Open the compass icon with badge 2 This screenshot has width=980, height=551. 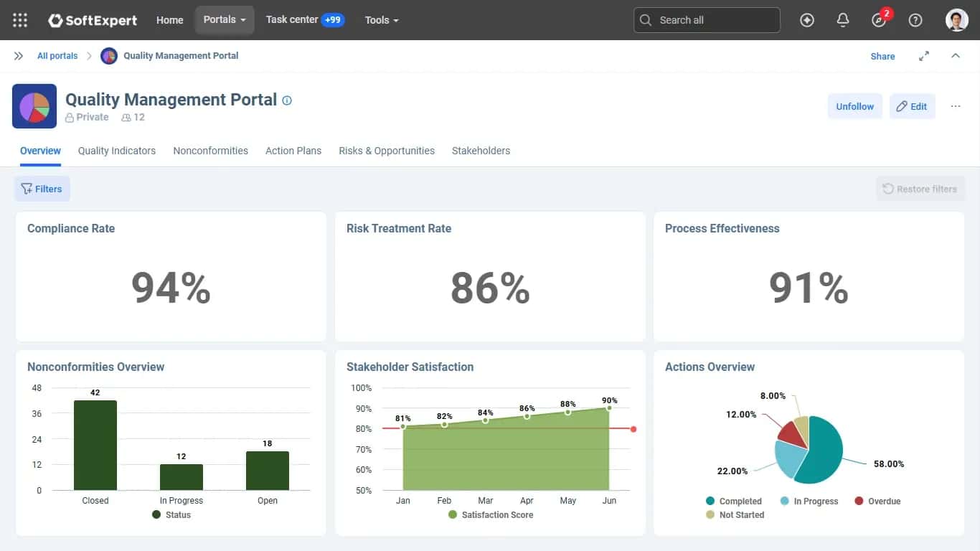tap(880, 20)
